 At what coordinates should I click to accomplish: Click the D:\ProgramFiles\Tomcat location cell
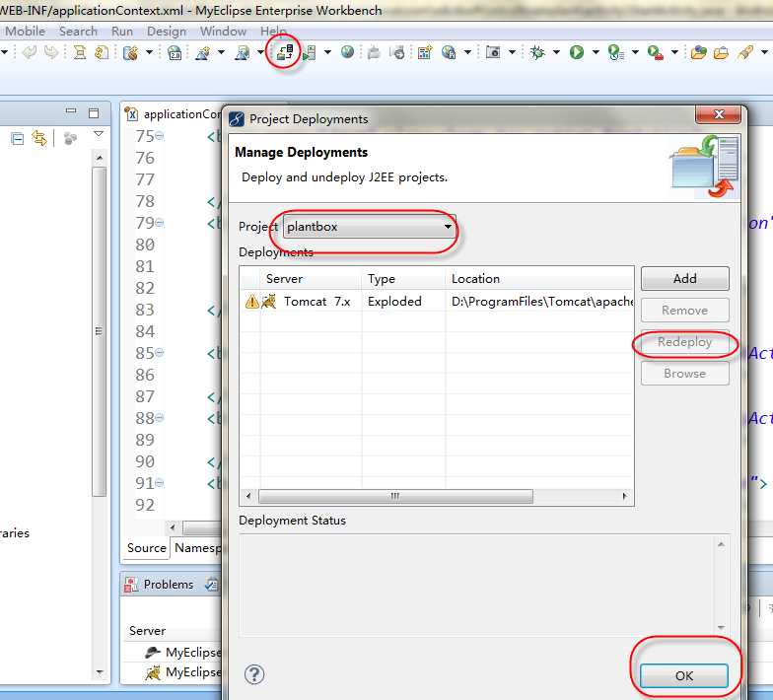pyautogui.click(x=541, y=302)
